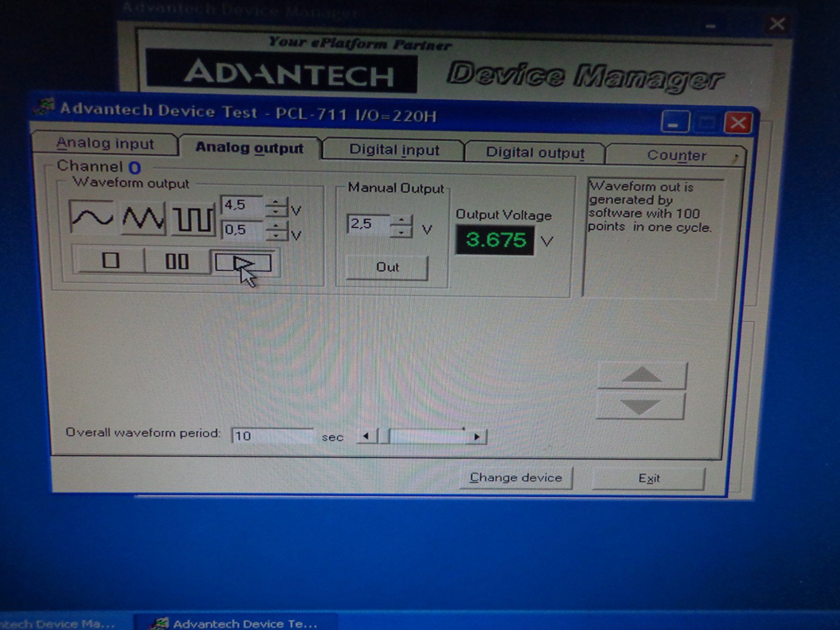Screen dimensions: 840x630
Task: Click the large down arrow channel button
Action: point(641,406)
